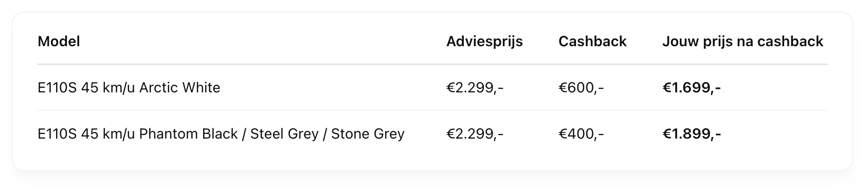The width and height of the screenshot is (868, 193).
Task: Click the 45 km/u text in second row
Action: click(108, 134)
